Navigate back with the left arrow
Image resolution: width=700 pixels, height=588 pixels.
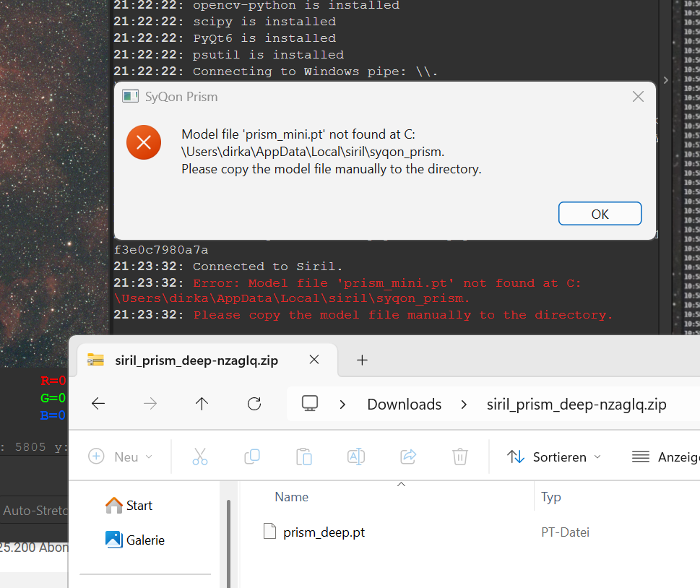tap(98, 404)
